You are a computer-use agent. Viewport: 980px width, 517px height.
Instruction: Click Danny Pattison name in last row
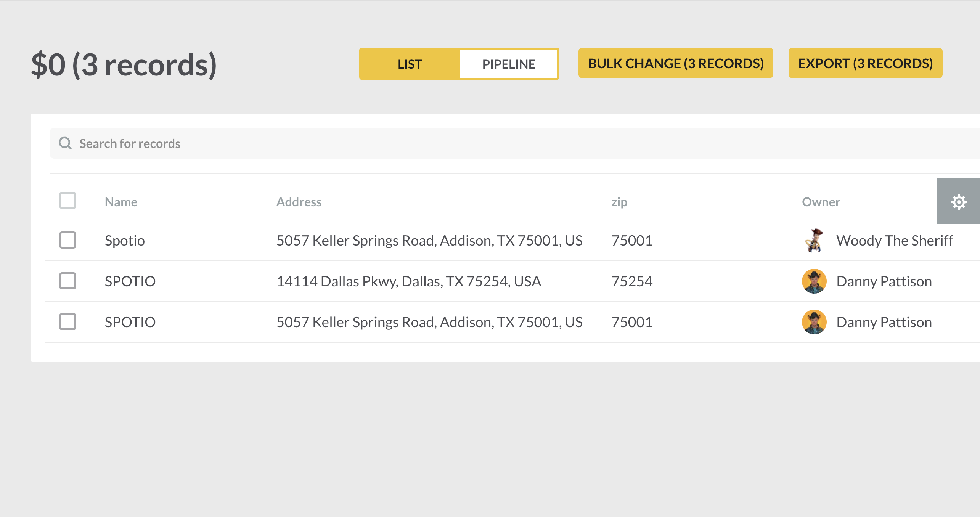[884, 322]
